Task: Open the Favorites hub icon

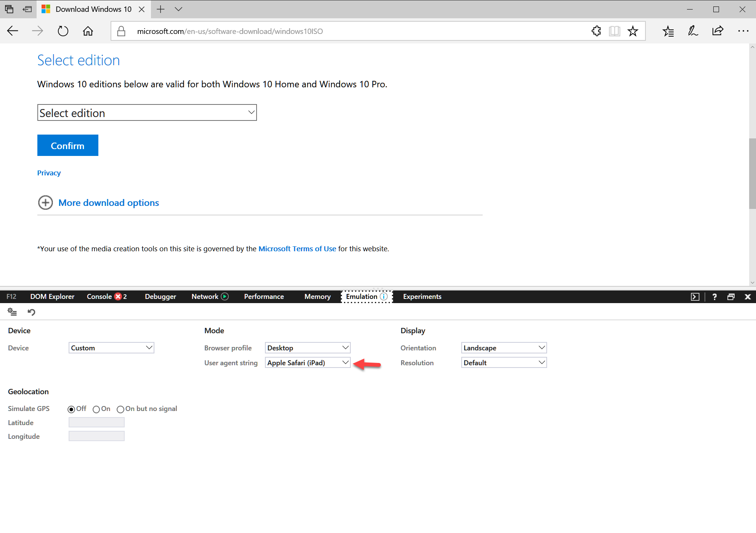Action: (x=668, y=31)
